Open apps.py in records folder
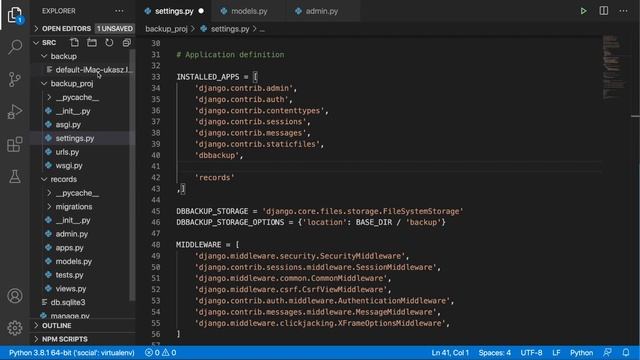This screenshot has height=360, width=640. pyautogui.click(x=69, y=248)
